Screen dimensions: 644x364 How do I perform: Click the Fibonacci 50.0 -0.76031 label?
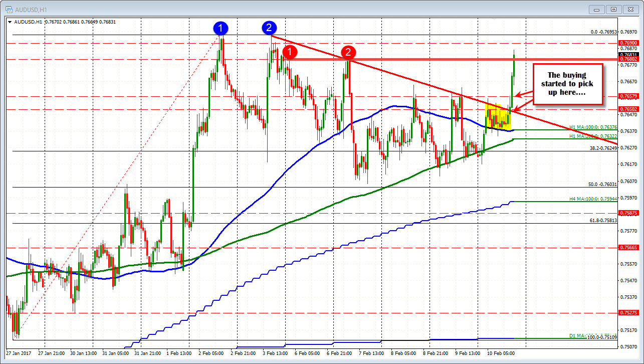click(x=603, y=184)
